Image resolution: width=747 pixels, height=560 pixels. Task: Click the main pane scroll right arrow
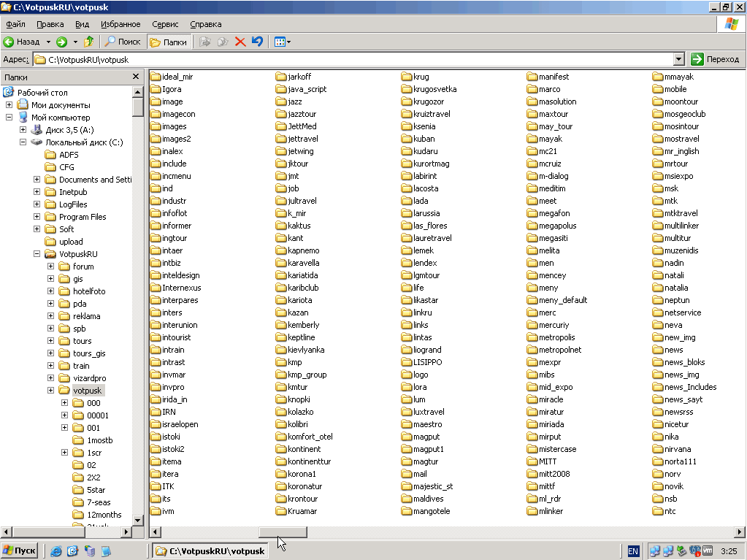[740, 532]
